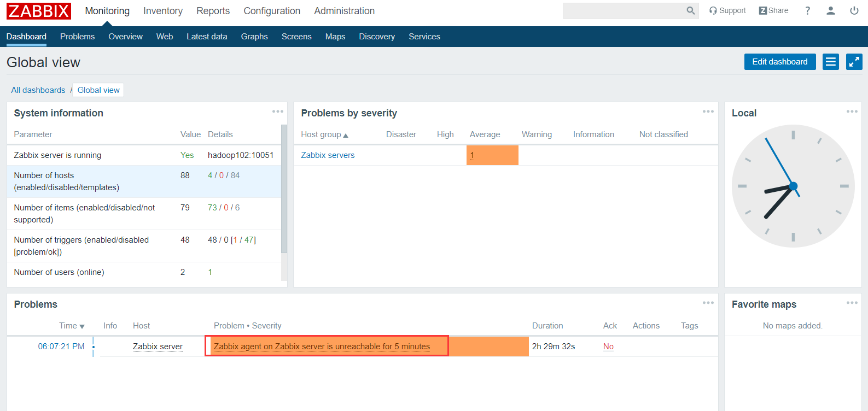Click the Zabbix server is running row
This screenshot has height=411, width=868.
pos(144,155)
